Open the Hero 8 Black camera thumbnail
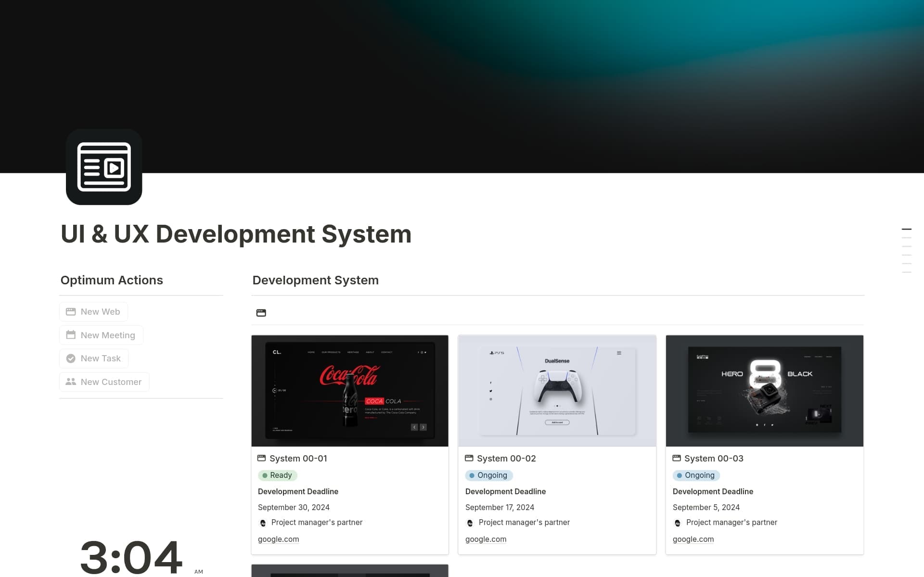The image size is (924, 577). tap(765, 391)
